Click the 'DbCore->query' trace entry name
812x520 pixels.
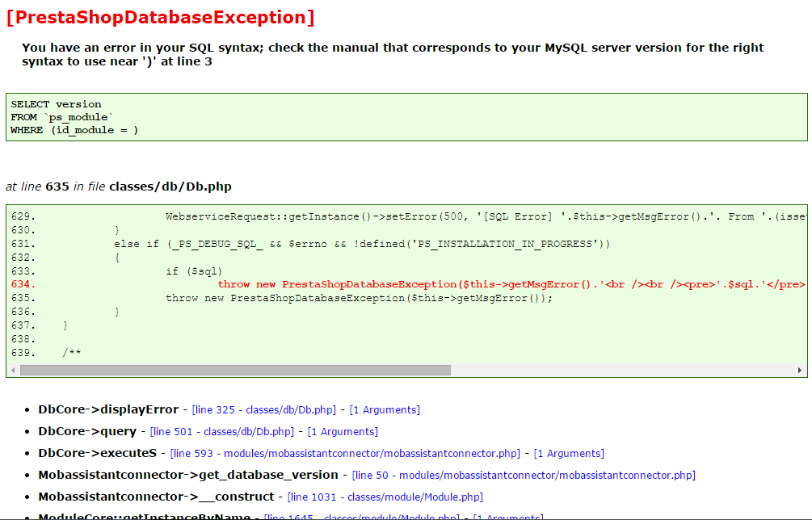[x=87, y=431]
